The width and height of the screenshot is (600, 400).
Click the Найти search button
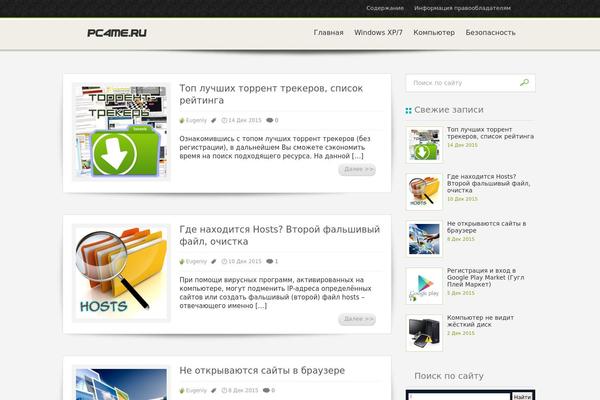522,397
